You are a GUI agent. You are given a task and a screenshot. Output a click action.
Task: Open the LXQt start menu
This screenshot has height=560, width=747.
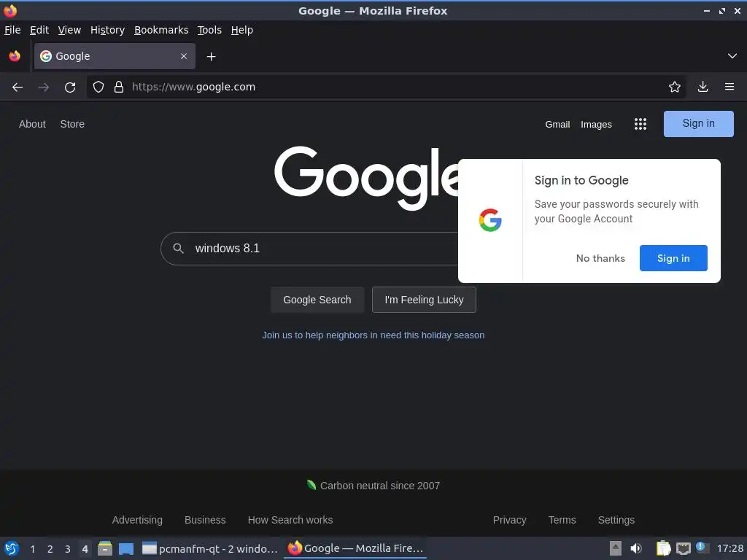coord(12,548)
